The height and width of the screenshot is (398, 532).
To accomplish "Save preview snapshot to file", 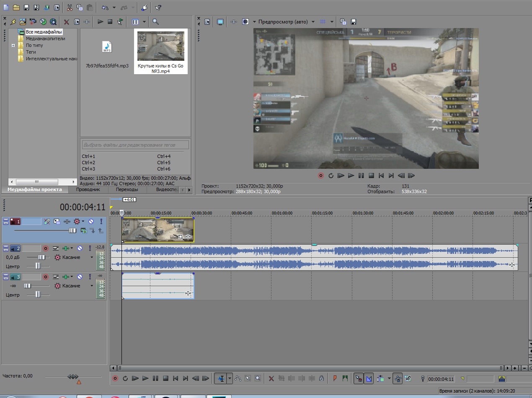I will 353,22.
